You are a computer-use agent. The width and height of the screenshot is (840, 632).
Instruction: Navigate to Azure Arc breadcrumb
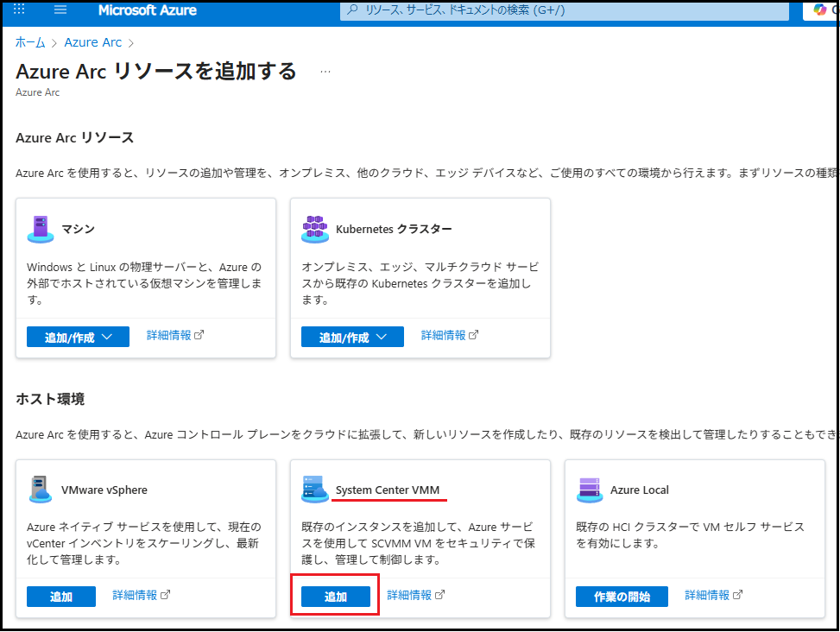(x=93, y=42)
